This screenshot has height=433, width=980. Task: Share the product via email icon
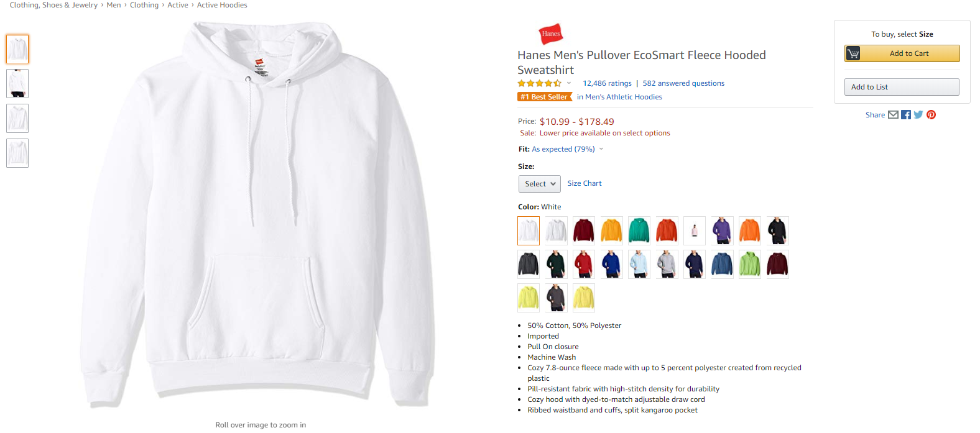(893, 115)
